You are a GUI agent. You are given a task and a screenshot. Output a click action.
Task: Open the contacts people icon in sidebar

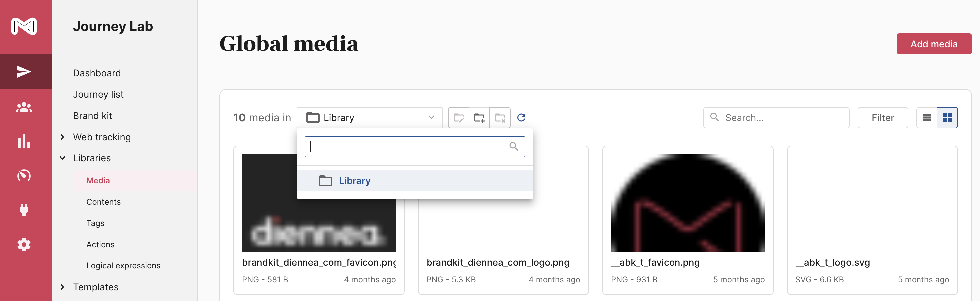click(x=24, y=107)
